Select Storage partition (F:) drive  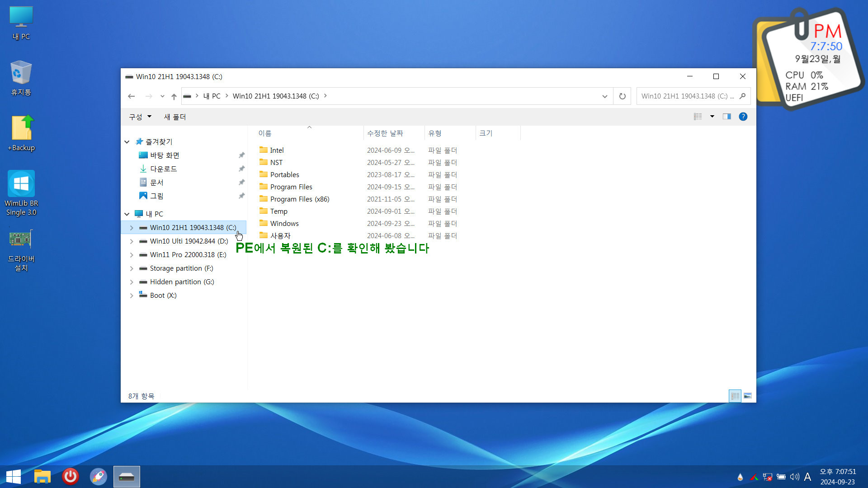click(181, 268)
